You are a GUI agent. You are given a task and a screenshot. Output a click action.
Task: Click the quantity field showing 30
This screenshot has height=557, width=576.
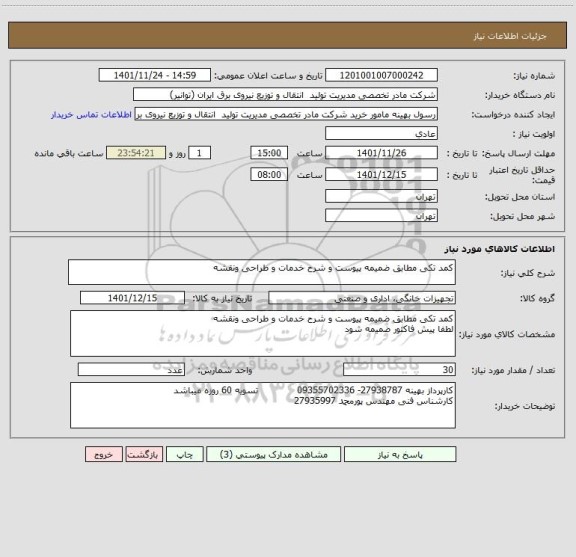tap(399, 370)
